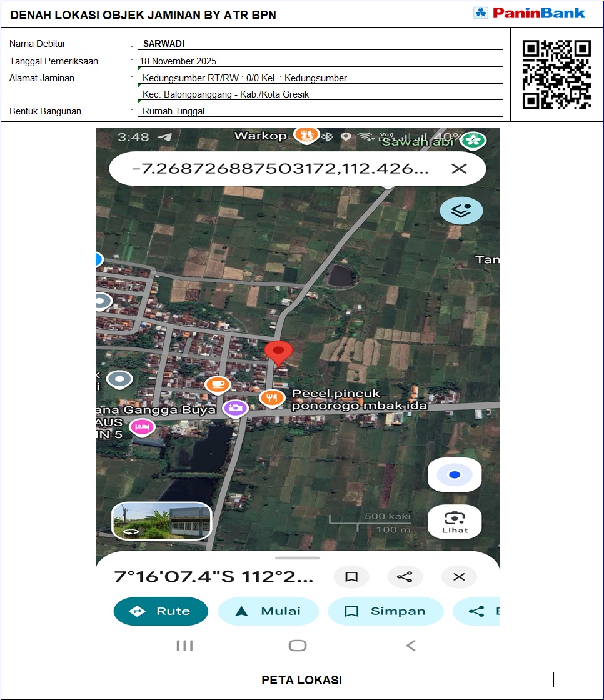Expand the bottom sheet via its drag handle

(x=297, y=558)
